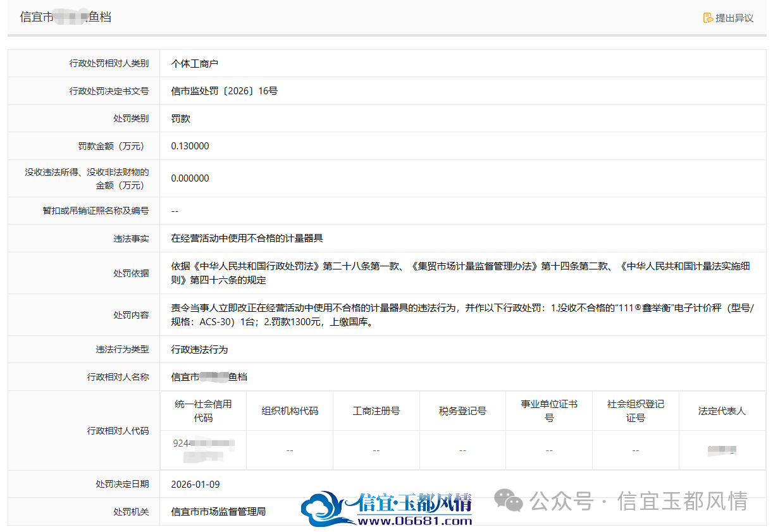Viewport: 773px width, 532px height.
Task: Select the 罚款金额 value 0.130000
Action: click(190, 146)
